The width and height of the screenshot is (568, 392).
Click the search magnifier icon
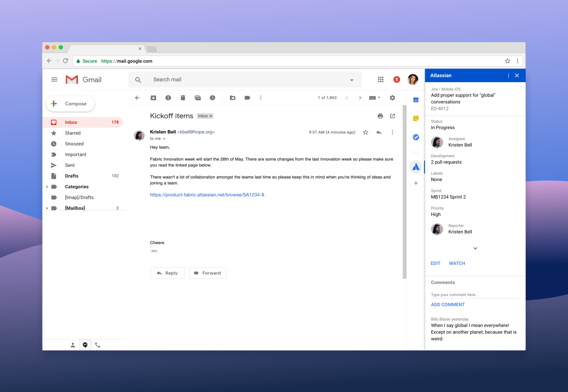tap(138, 80)
